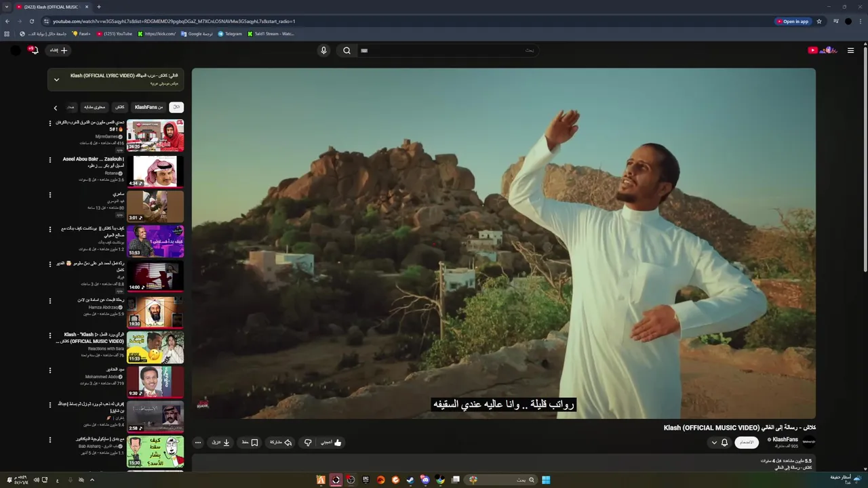Open the 51:53 podcast video thumbnail

pyautogui.click(x=155, y=241)
